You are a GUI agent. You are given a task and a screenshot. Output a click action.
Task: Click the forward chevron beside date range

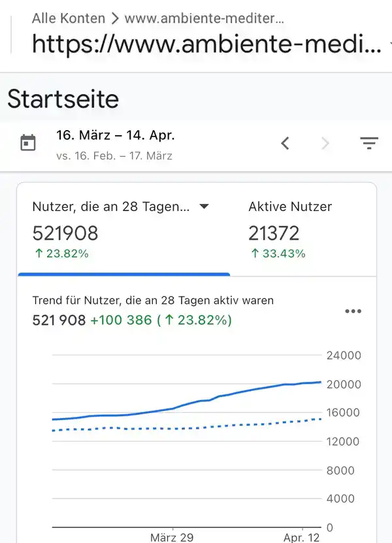click(325, 143)
